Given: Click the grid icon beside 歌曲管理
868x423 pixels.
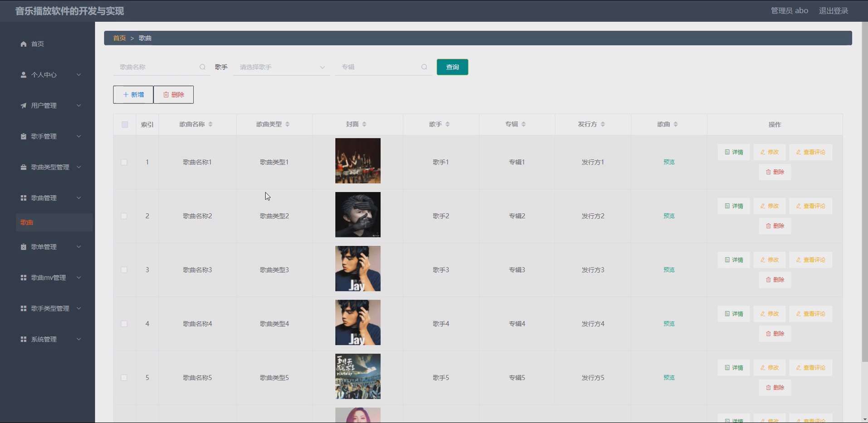Looking at the screenshot, I should tap(24, 198).
